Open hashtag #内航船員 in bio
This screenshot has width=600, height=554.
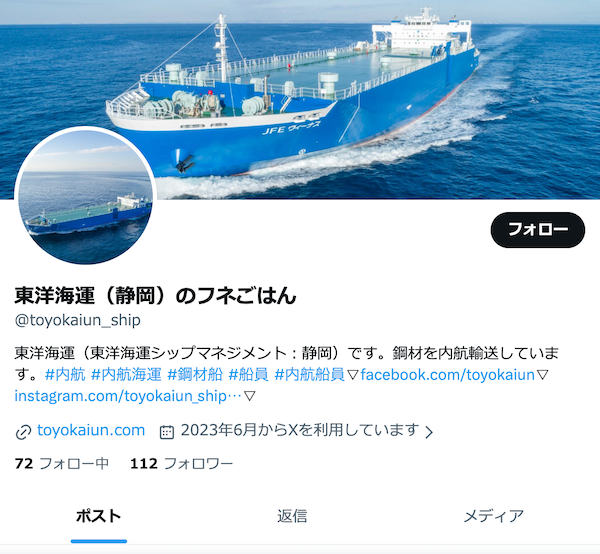(x=310, y=375)
